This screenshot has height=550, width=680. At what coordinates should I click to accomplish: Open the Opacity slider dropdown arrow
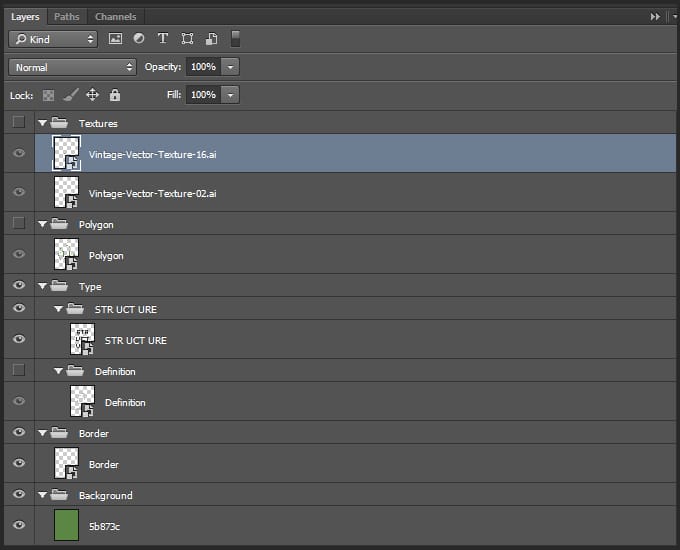[x=230, y=67]
